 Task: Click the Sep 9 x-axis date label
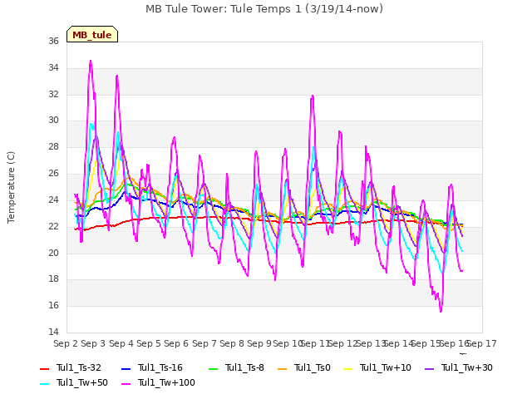click(259, 343)
